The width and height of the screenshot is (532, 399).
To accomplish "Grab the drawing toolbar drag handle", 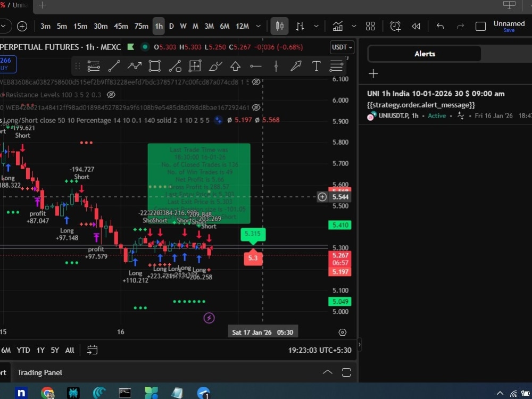I will point(78,66).
